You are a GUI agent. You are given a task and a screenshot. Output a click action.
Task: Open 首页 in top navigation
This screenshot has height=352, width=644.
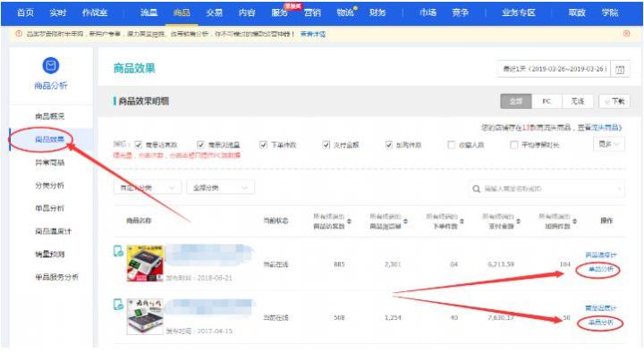pyautogui.click(x=25, y=13)
